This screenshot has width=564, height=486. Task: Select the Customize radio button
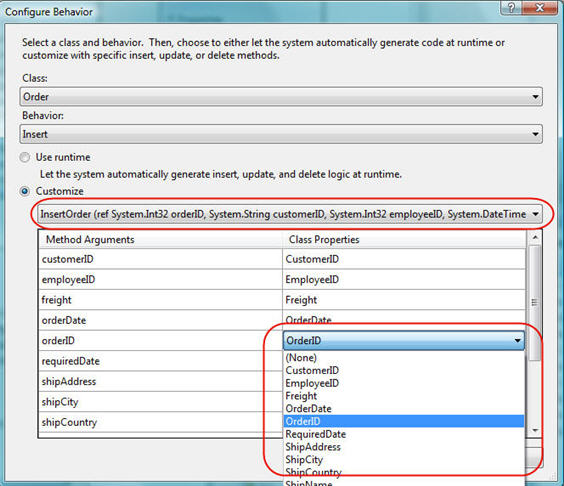[24, 191]
